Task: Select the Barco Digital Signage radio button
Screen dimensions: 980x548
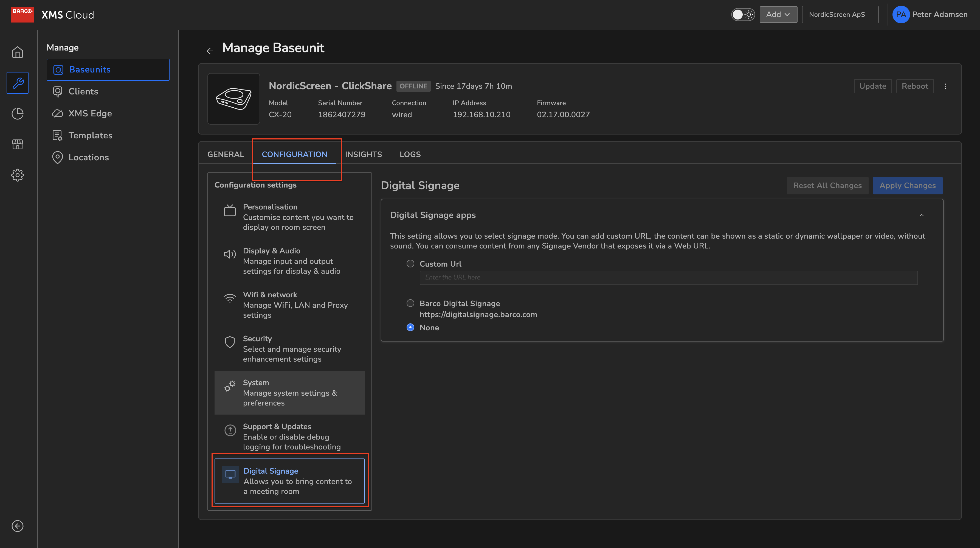Action: [410, 303]
